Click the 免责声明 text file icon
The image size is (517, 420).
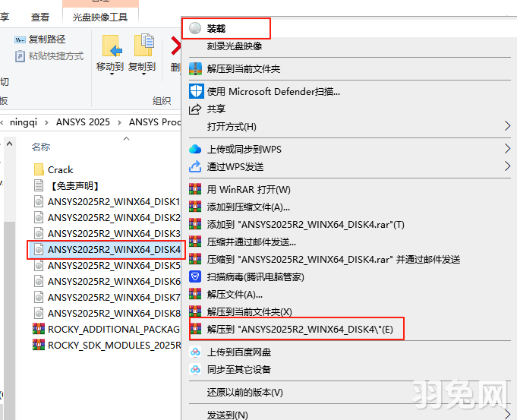[39, 185]
